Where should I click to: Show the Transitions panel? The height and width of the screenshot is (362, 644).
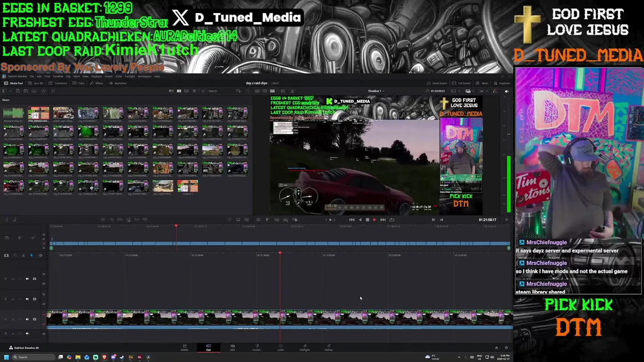[58, 83]
